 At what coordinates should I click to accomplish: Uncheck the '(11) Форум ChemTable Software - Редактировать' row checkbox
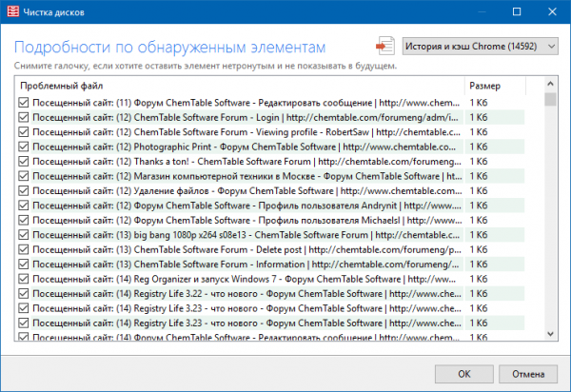tap(24, 103)
